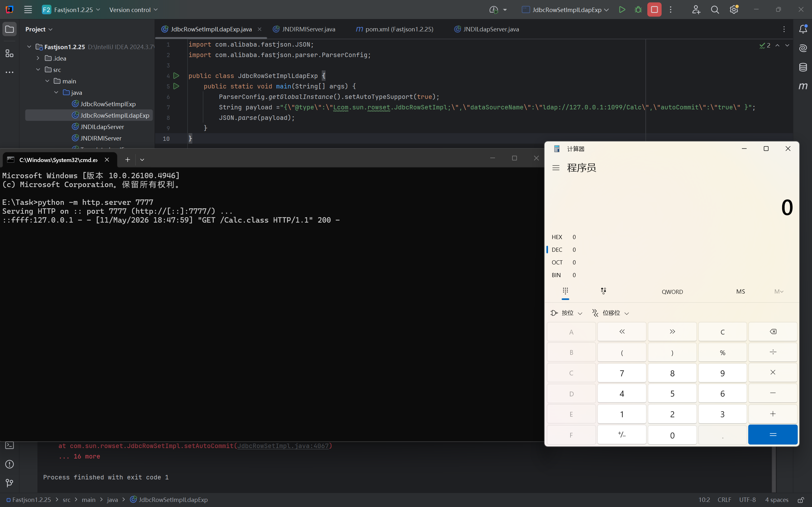
Task: Open the Problems tool window icon
Action: [10, 464]
